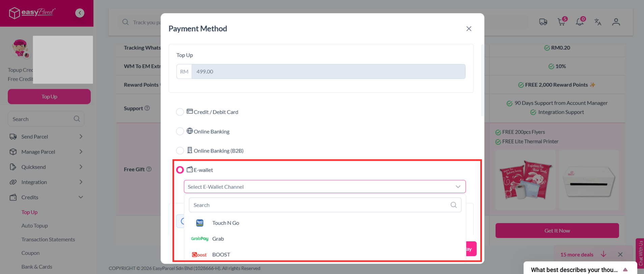Click the search magnifier in tracking bar
The image size is (644, 274).
[126, 22]
